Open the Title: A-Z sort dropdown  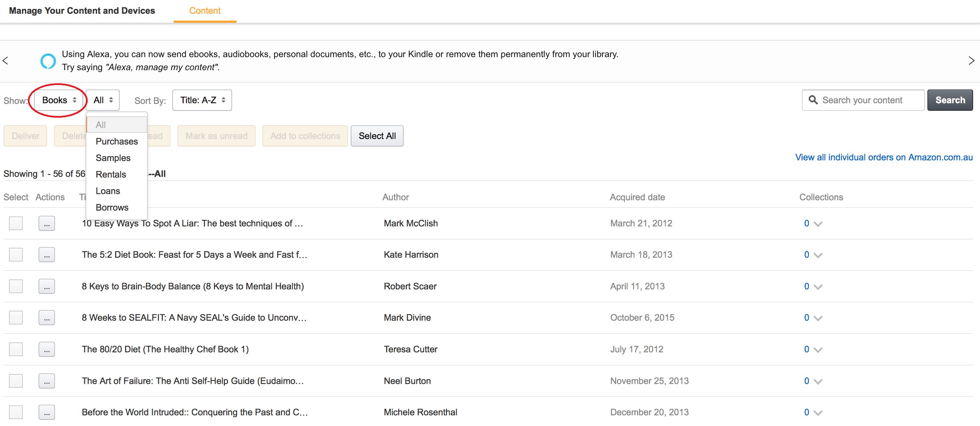(202, 100)
